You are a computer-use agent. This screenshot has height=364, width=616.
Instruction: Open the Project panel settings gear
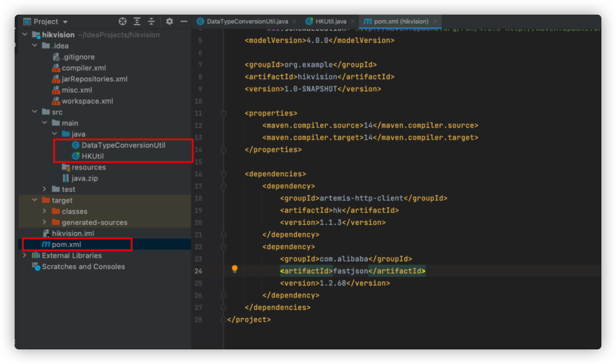(169, 21)
